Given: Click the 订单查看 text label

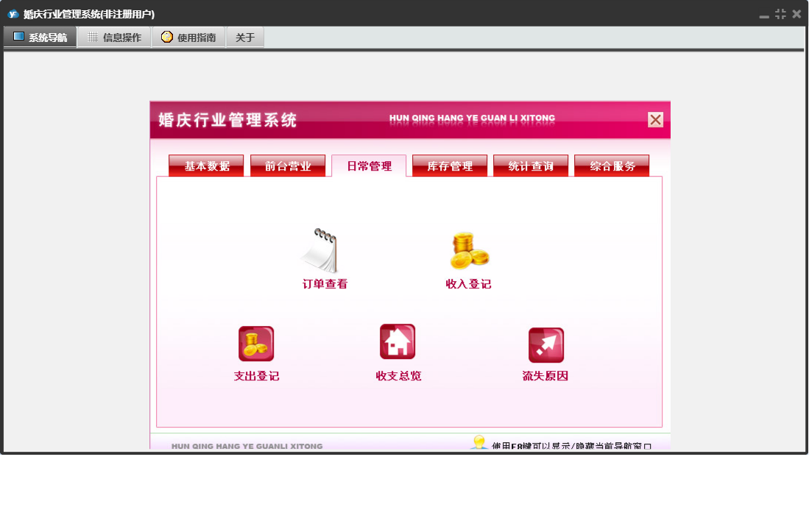Looking at the screenshot, I should point(325,284).
